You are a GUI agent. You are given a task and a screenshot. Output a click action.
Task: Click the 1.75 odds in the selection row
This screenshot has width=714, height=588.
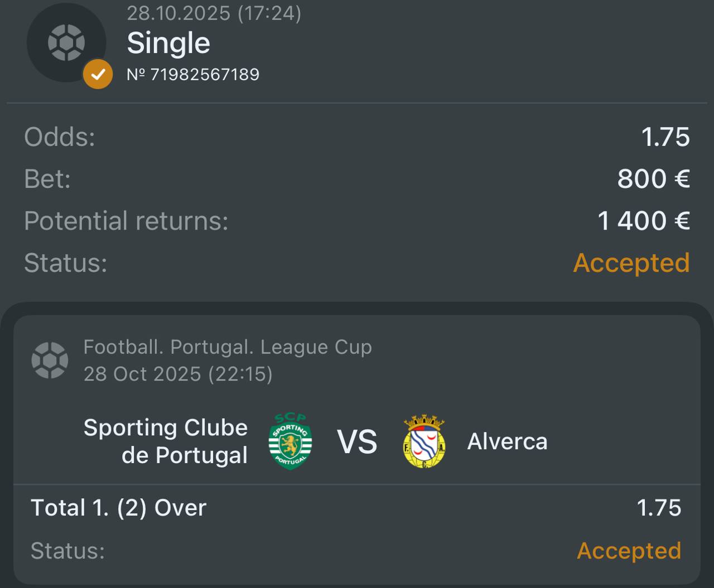(x=659, y=508)
